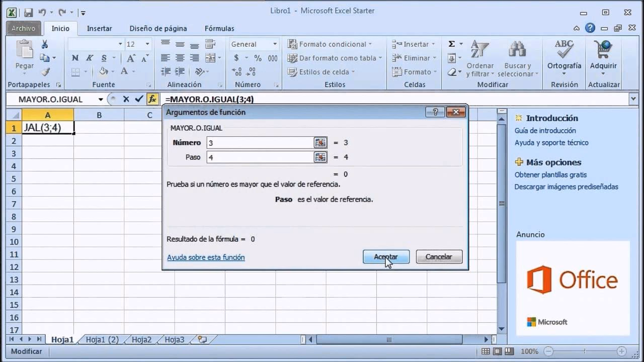This screenshot has width=644, height=362.
Task: Click the Insertar función fx icon
Action: tap(152, 99)
